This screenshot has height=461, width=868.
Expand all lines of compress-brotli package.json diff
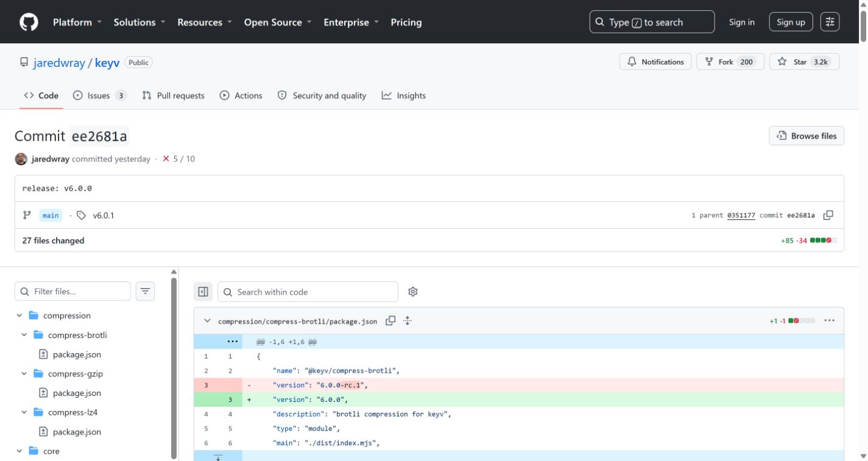click(x=408, y=320)
